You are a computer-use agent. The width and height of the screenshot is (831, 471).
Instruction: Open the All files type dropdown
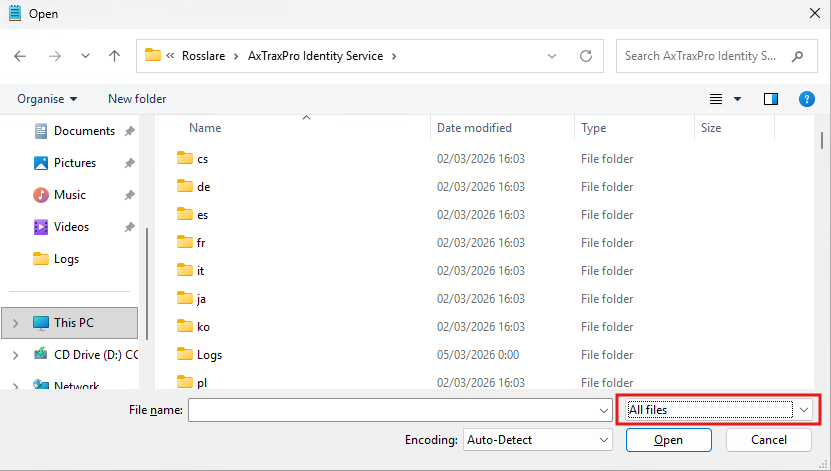[718, 409]
